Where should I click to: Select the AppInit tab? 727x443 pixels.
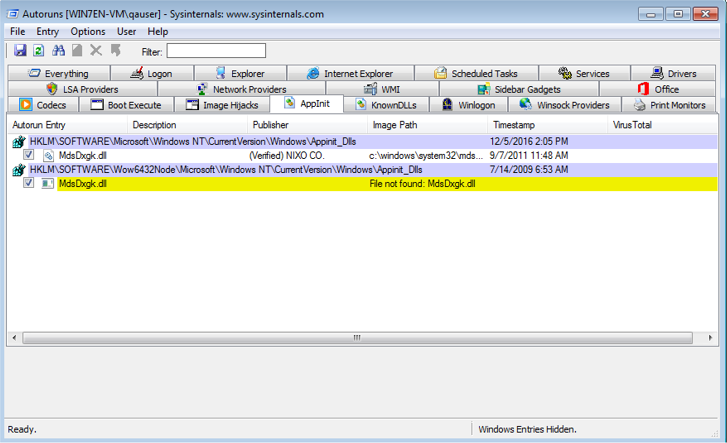306,103
